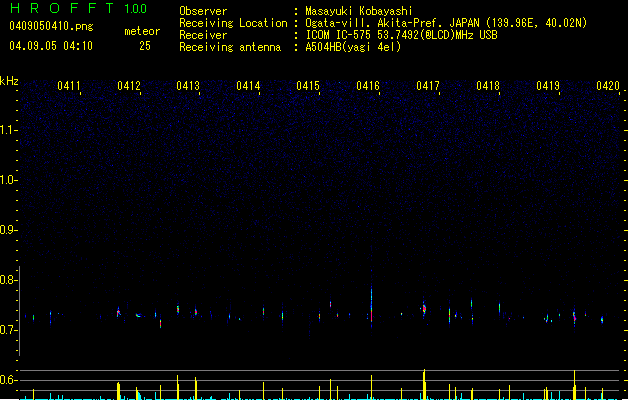Click the 0419 time marker
The height and width of the screenshot is (400, 629).
[548, 85]
